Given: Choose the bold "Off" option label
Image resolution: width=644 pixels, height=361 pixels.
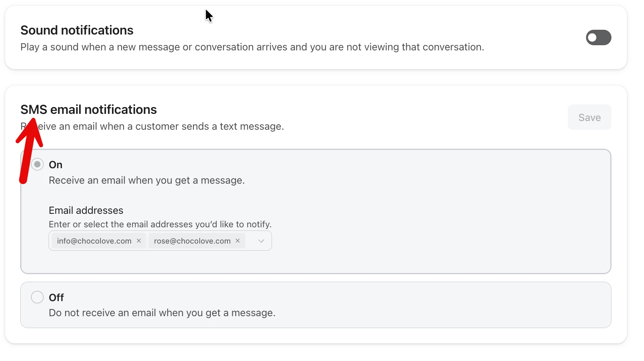Looking at the screenshot, I should coord(56,298).
